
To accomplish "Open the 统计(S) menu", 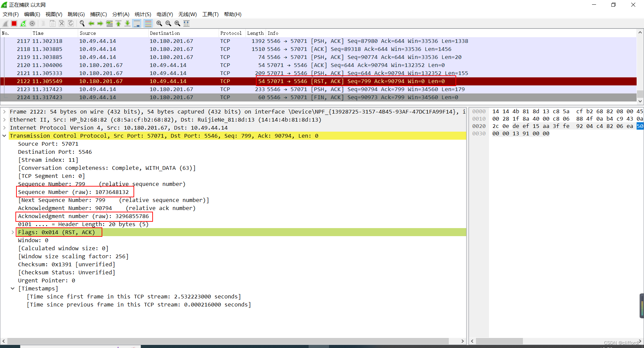I will (143, 14).
